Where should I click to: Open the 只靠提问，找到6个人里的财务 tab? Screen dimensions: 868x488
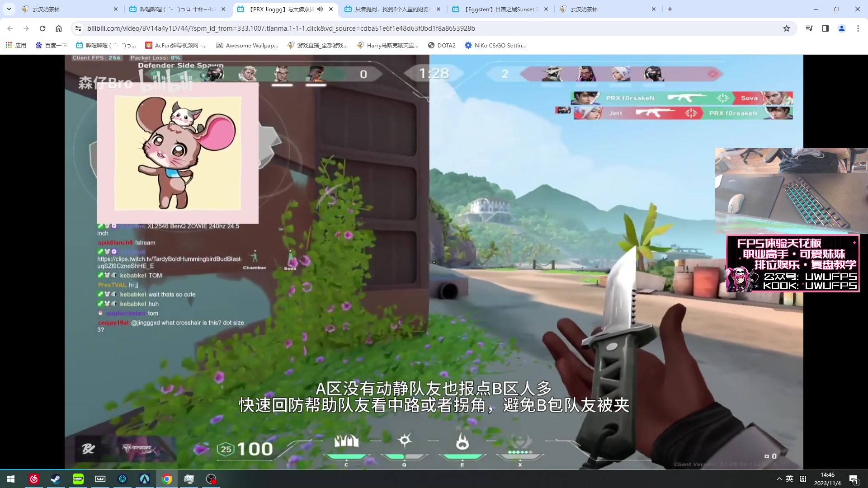392,9
